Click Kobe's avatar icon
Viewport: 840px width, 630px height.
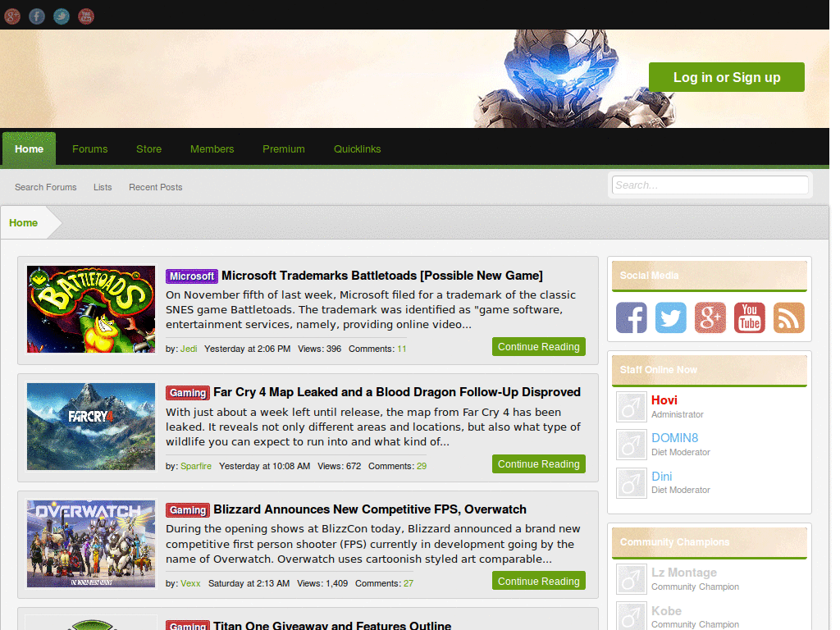pos(632,616)
